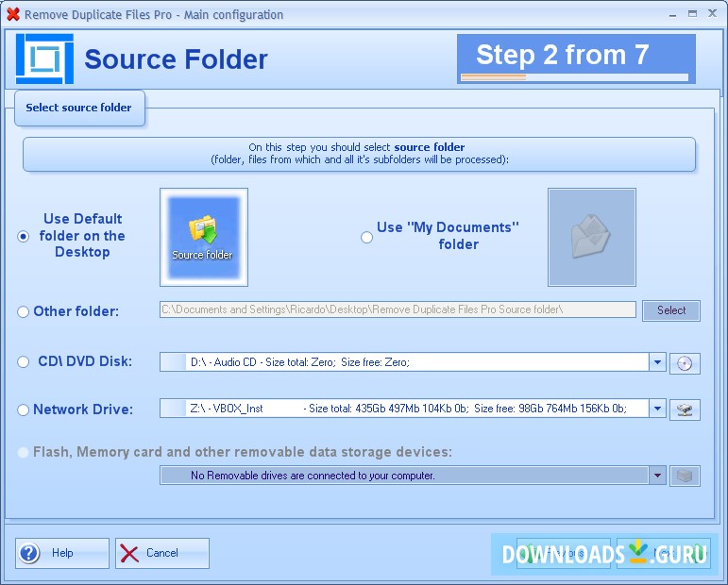Viewport: 728px width, 585px height.
Task: Select the Flash, Memory card radio option
Action: click(23, 452)
